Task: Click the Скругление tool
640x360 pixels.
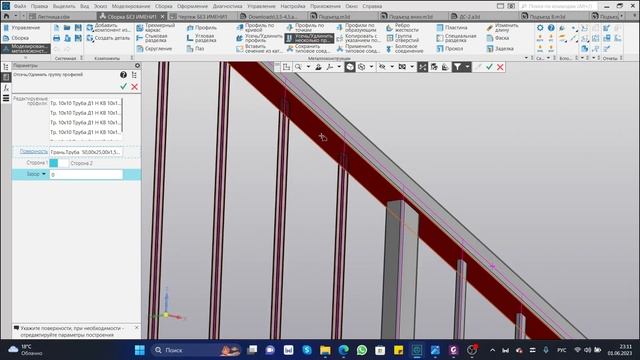Action: [x=154, y=49]
